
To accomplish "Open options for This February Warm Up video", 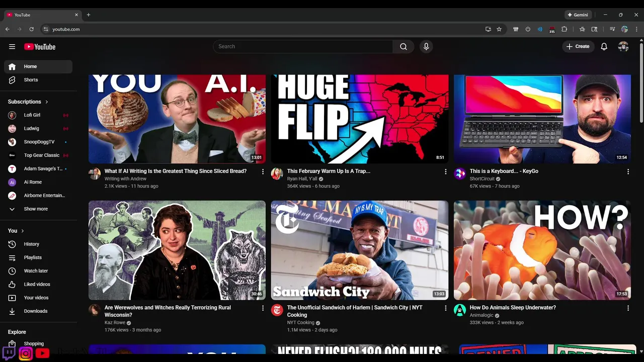I will (445, 171).
